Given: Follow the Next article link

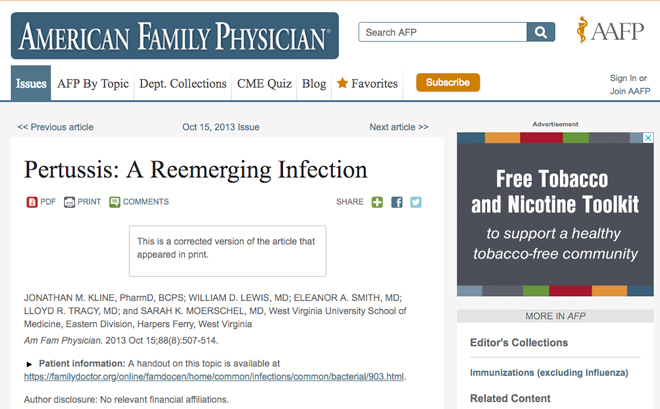Looking at the screenshot, I should 399,127.
